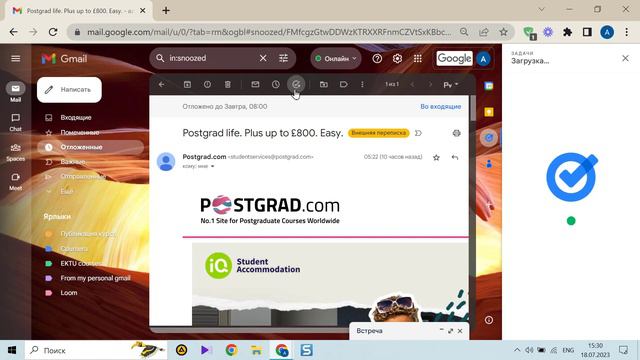Open the Spaces section in sidebar
This screenshot has width=640, height=360.
(16, 152)
